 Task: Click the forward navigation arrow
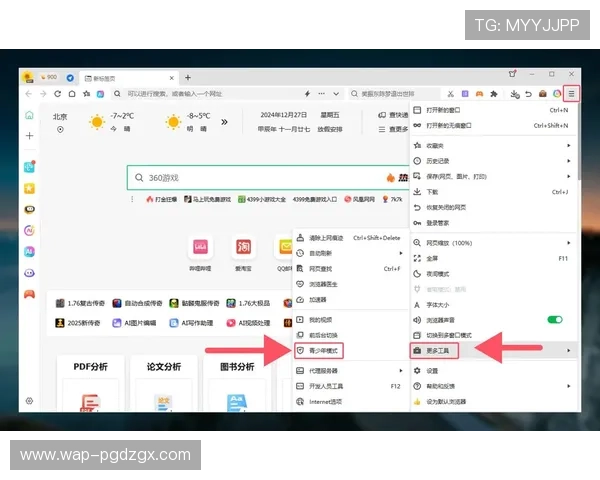(x=43, y=94)
